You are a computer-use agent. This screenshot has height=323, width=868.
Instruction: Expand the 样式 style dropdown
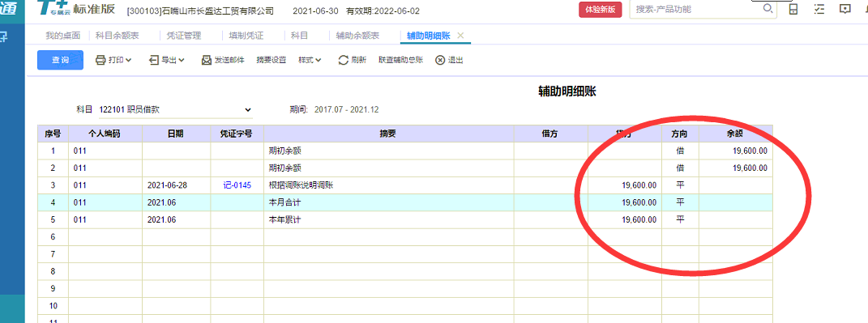(310, 60)
